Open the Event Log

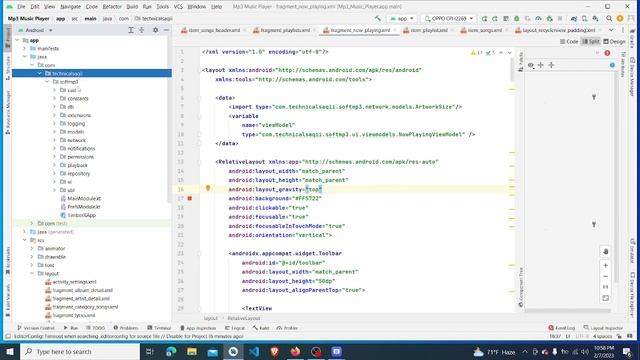click(562, 328)
